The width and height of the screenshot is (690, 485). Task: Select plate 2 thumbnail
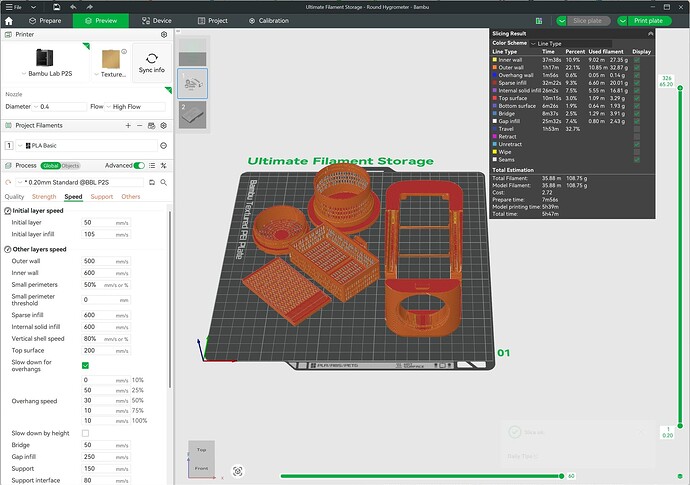[x=193, y=115]
